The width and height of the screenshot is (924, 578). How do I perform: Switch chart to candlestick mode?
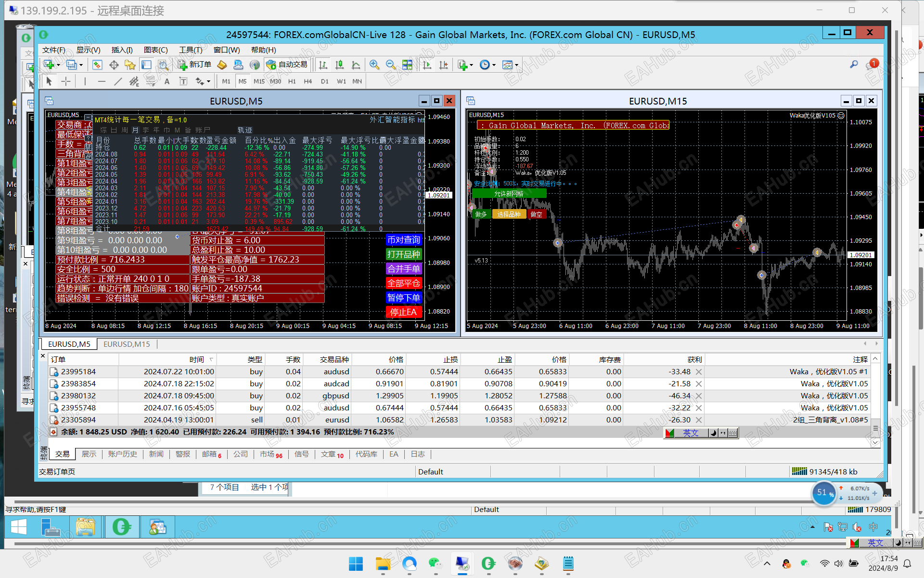(x=339, y=65)
